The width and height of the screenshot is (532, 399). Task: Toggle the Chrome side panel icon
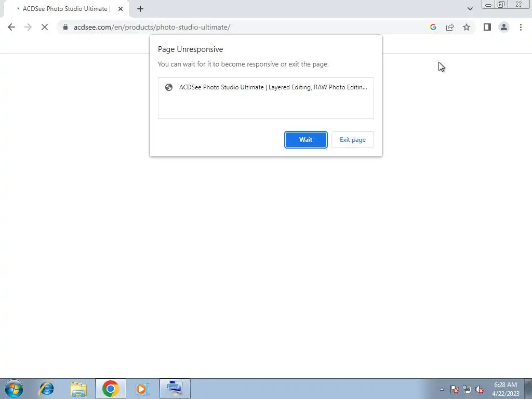(x=487, y=27)
